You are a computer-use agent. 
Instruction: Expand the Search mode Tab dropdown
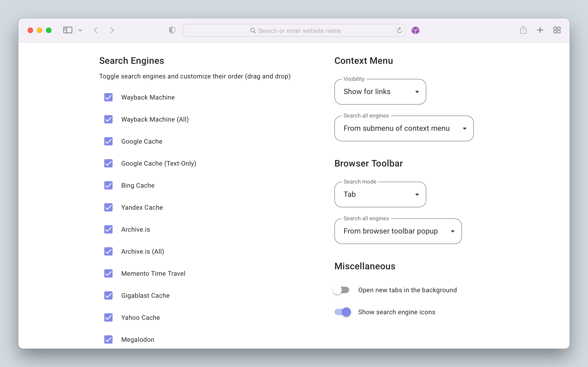click(380, 195)
